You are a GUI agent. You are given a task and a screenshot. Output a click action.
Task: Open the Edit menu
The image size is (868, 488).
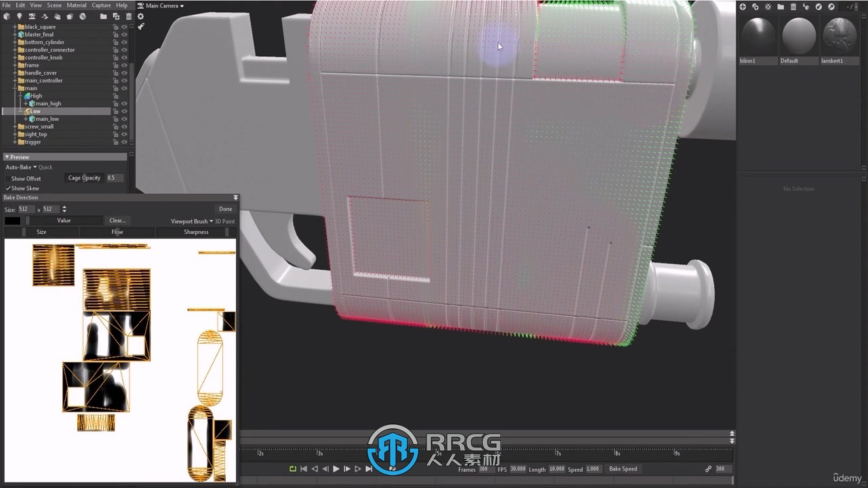coord(20,5)
